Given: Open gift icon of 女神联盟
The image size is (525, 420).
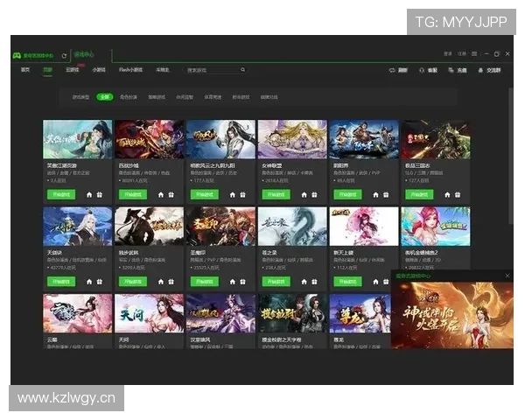Looking at the screenshot, I should tap(314, 194).
